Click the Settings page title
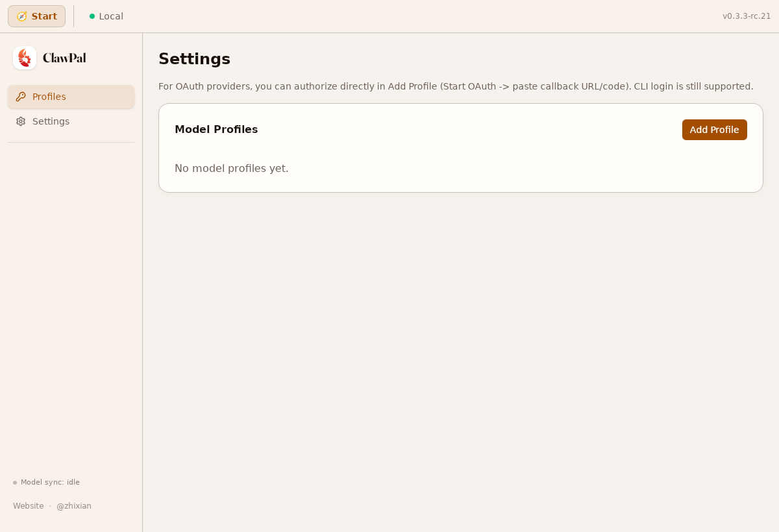779x532 pixels. (194, 59)
